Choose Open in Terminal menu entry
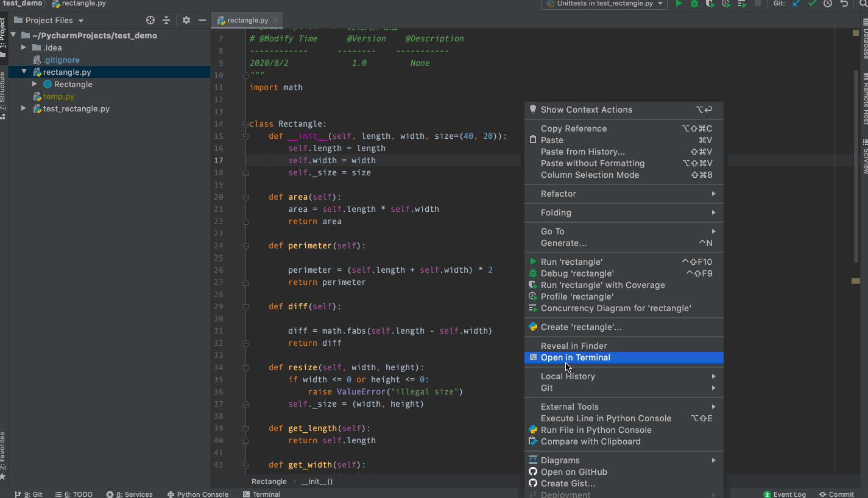 tap(624, 357)
